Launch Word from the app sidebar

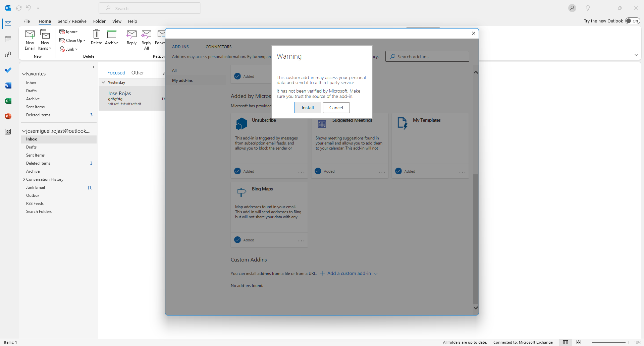[x=8, y=85]
